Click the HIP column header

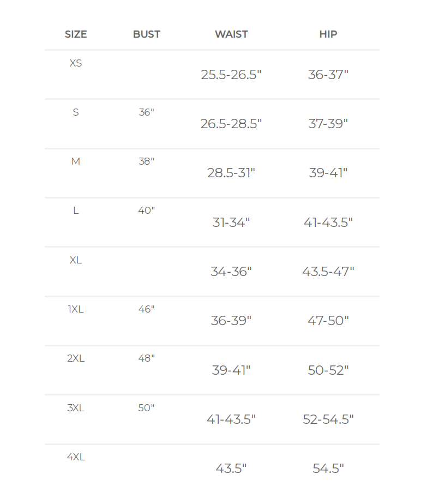328,34
